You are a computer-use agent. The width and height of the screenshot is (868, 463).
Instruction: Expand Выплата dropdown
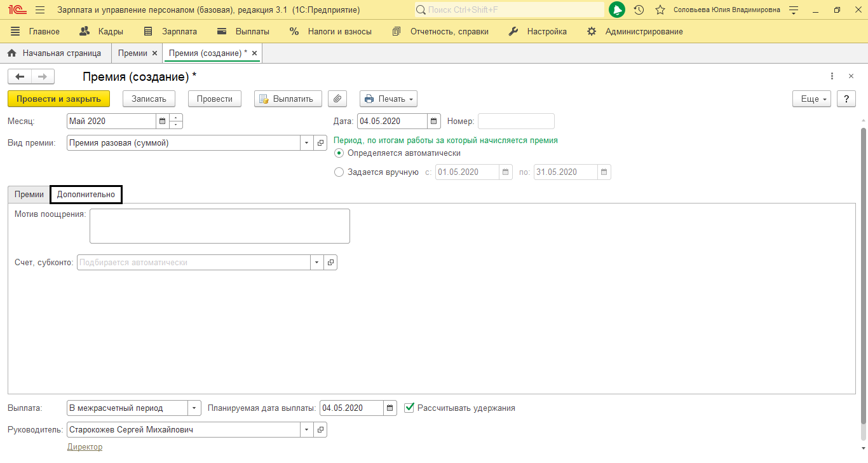click(194, 408)
